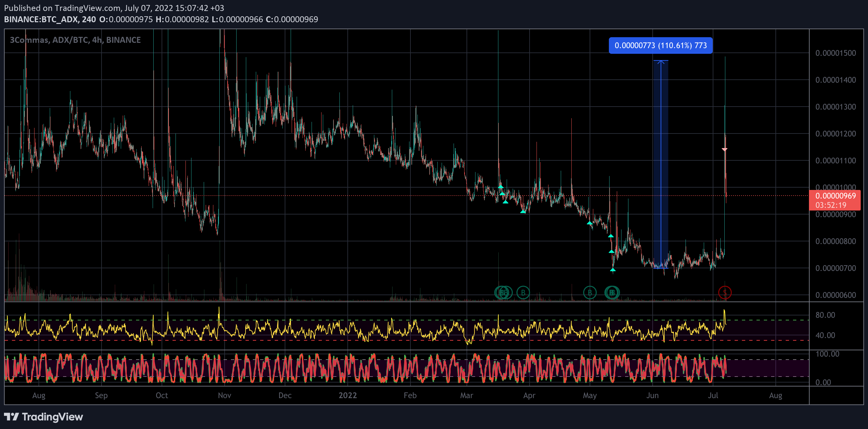
Task: Click the May label on time axis
Action: (x=590, y=395)
